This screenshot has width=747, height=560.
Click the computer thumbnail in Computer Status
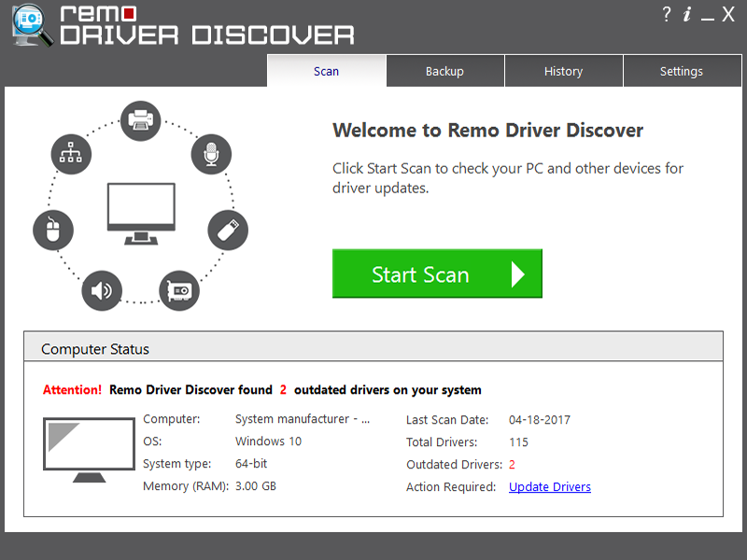click(89, 449)
